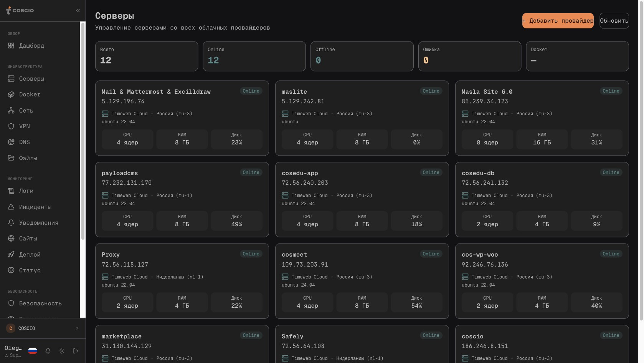Go to the Docker sidebar item
The image size is (644, 363).
point(40,94)
